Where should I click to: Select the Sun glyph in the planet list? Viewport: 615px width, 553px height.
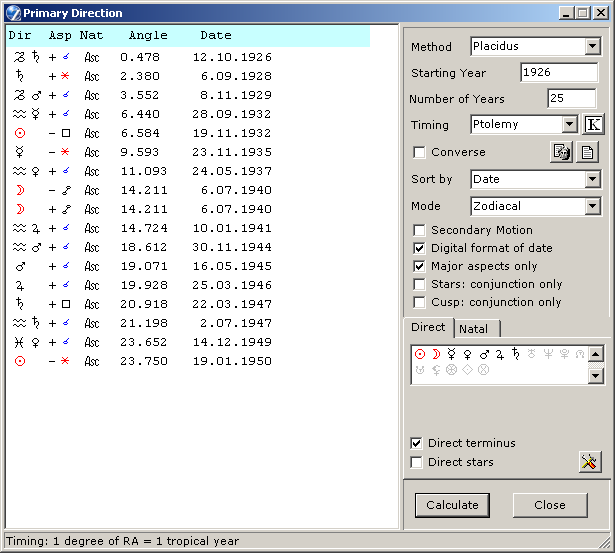pos(420,355)
